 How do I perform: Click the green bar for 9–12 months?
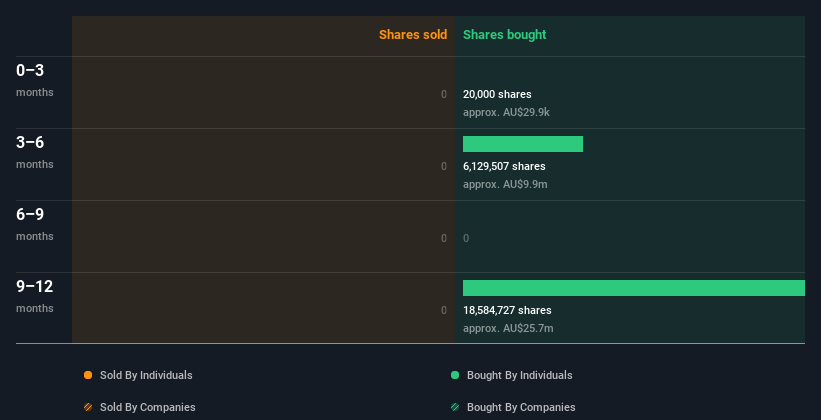pyautogui.click(x=634, y=288)
